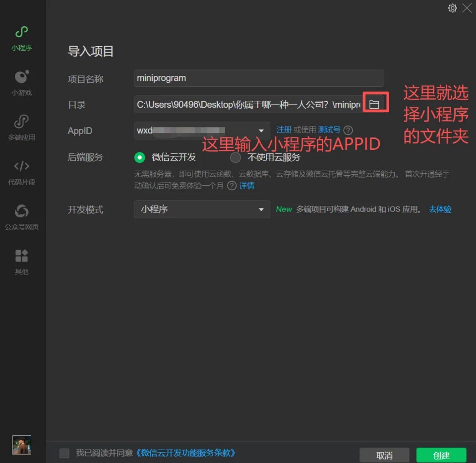Click the 取消 button
476x463 pixels.
pyautogui.click(x=384, y=455)
